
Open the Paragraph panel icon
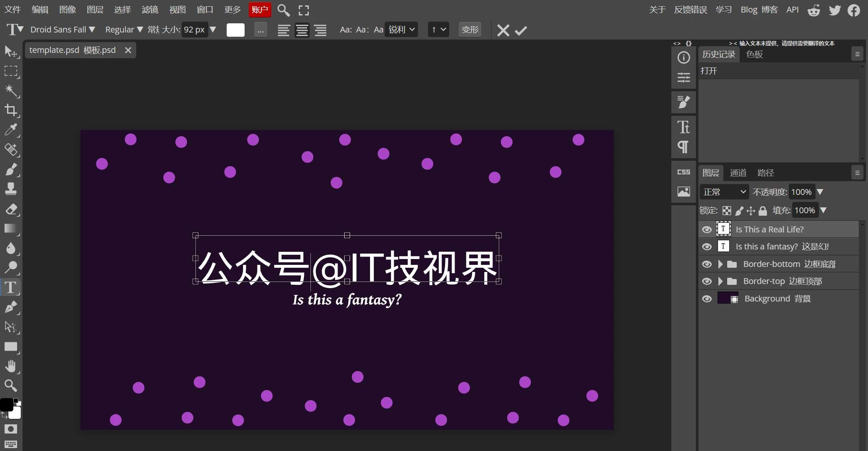click(683, 147)
